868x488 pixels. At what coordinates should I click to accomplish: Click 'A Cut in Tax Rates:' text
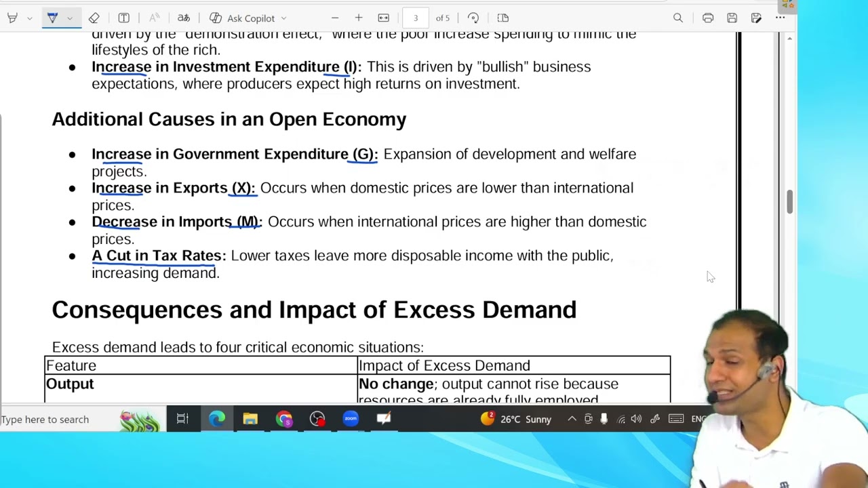point(159,256)
